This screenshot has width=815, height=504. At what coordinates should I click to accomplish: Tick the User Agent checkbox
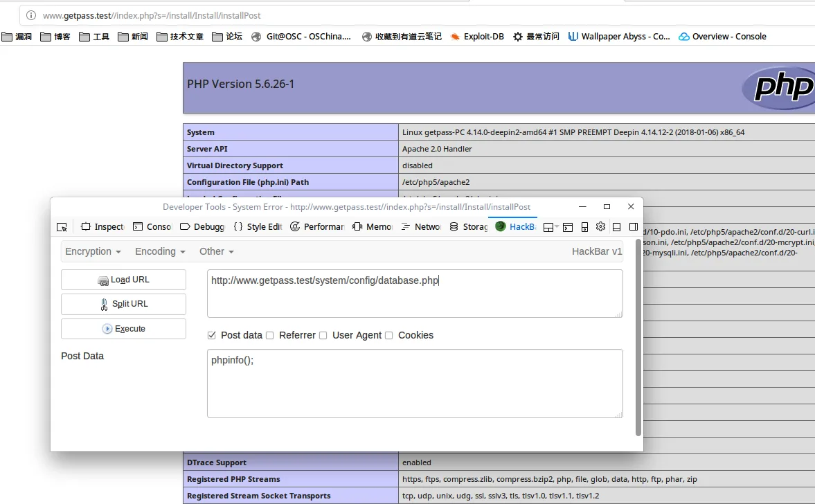point(323,335)
